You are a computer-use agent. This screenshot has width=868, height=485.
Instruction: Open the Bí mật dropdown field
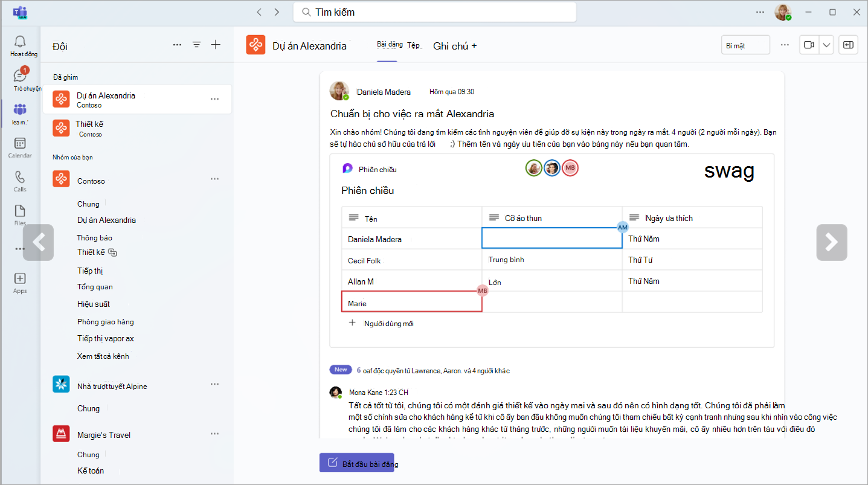coord(745,45)
